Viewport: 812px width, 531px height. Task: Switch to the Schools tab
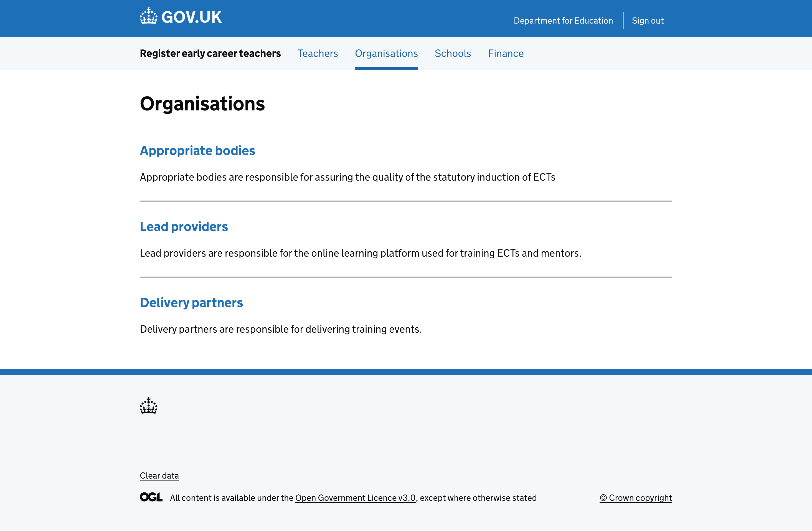tap(452, 54)
